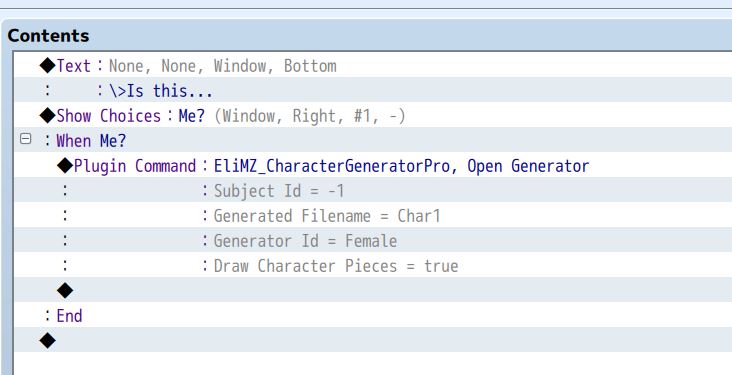Select the EliMZ_CharacterGeneratorPro Open Generator command
This screenshot has height=375, width=732.
pos(401,166)
